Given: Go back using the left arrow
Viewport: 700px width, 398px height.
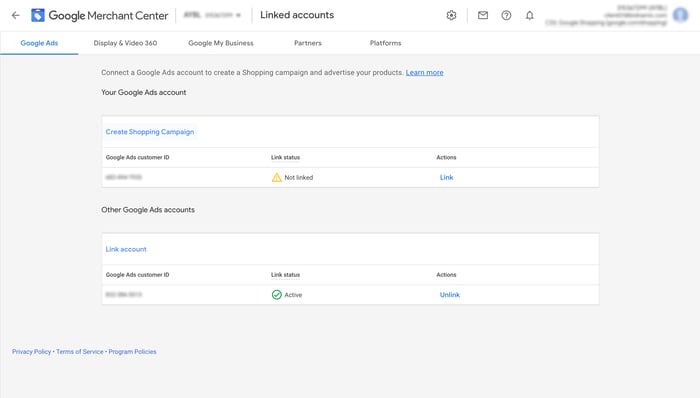Looking at the screenshot, I should 16,15.
